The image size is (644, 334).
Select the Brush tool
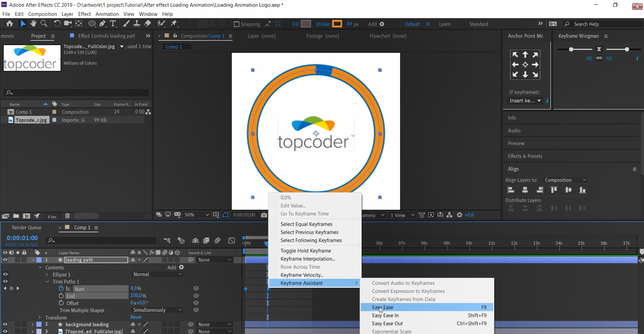pos(126,24)
